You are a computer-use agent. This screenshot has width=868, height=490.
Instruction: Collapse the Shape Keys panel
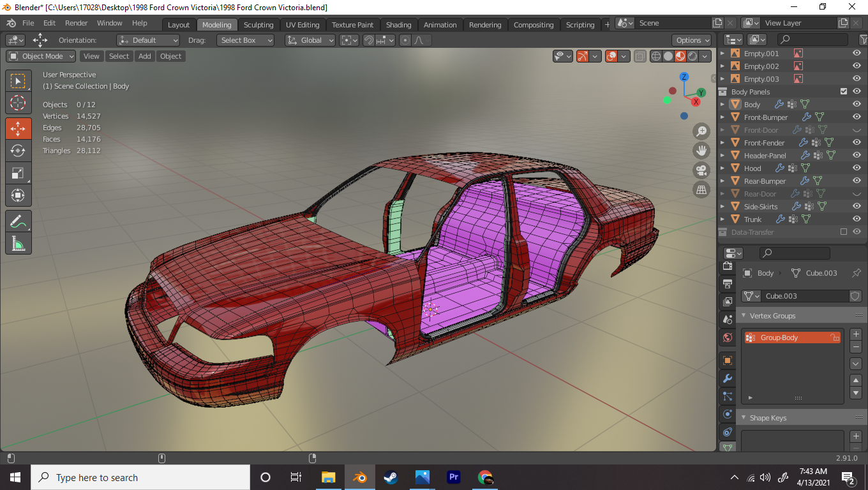coord(743,418)
